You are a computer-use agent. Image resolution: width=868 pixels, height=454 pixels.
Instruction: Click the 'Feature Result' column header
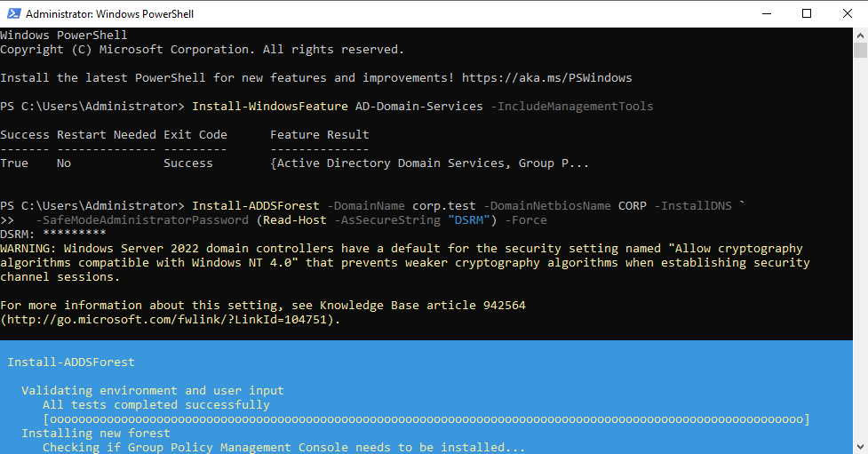click(320, 134)
